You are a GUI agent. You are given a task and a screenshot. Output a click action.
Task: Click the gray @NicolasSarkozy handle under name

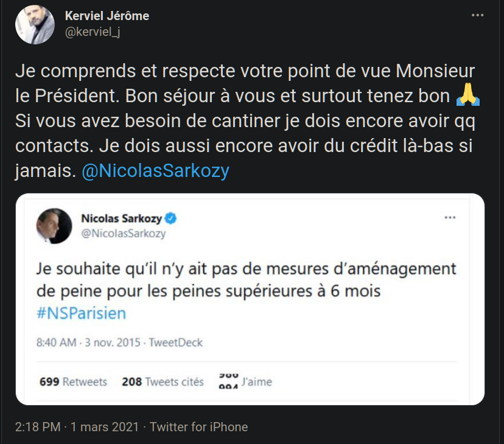[x=124, y=233]
